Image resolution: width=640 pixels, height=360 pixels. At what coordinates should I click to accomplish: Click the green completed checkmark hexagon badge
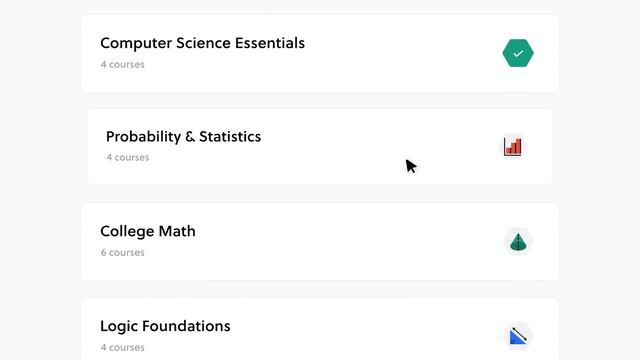(x=518, y=53)
